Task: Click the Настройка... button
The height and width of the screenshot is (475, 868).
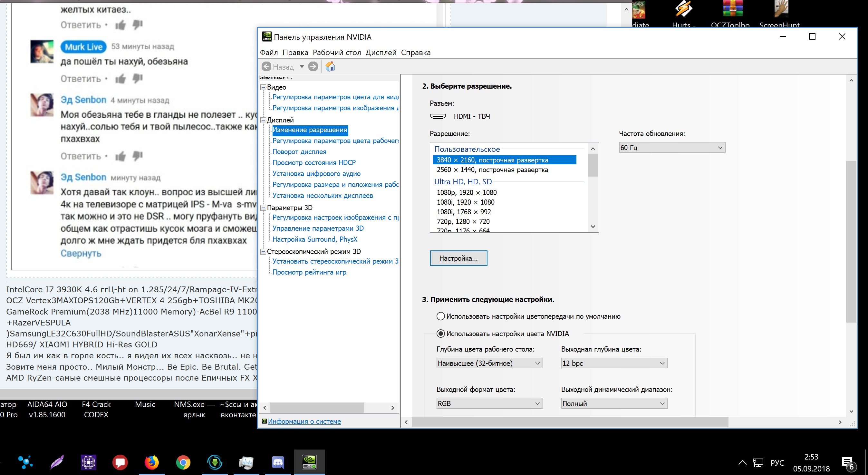Action: click(x=458, y=258)
